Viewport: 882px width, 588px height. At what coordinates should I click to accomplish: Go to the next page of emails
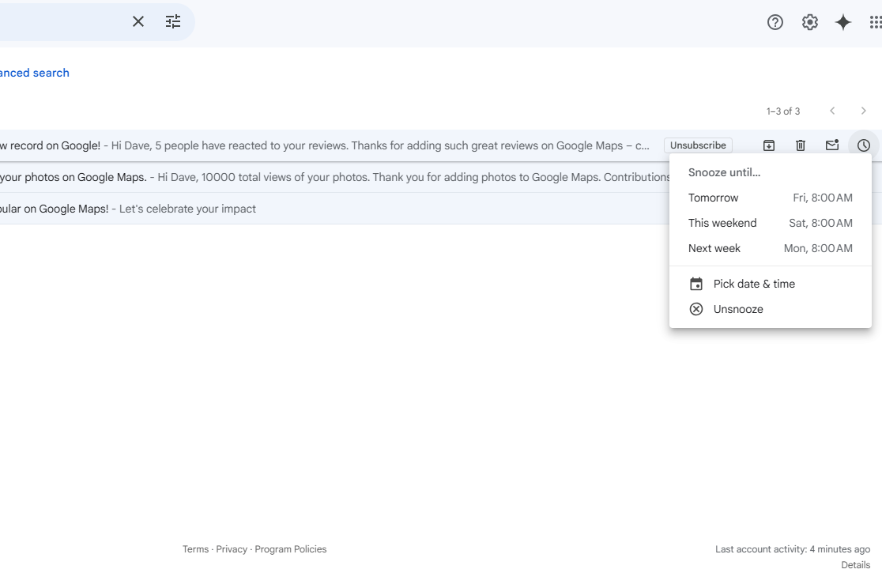(x=863, y=111)
